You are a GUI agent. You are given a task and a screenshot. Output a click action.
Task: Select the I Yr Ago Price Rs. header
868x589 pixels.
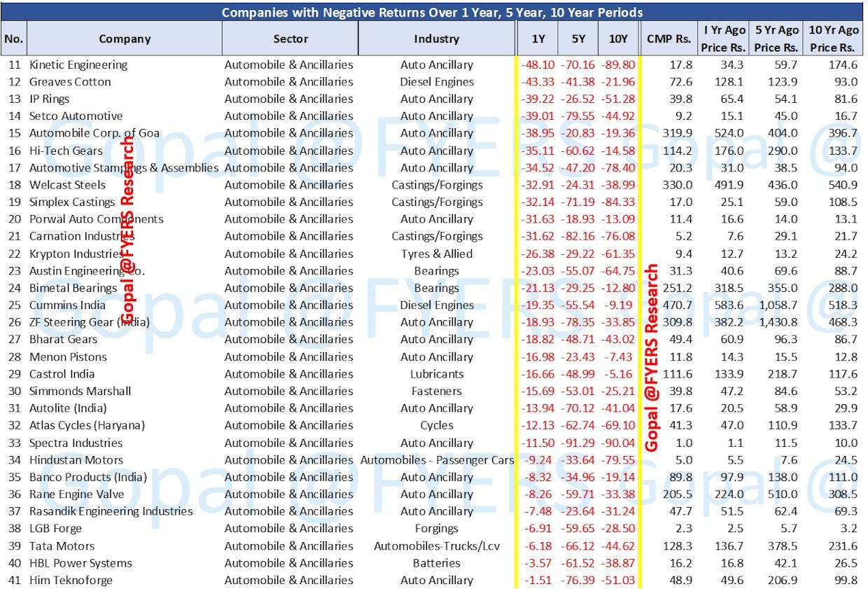click(x=724, y=39)
